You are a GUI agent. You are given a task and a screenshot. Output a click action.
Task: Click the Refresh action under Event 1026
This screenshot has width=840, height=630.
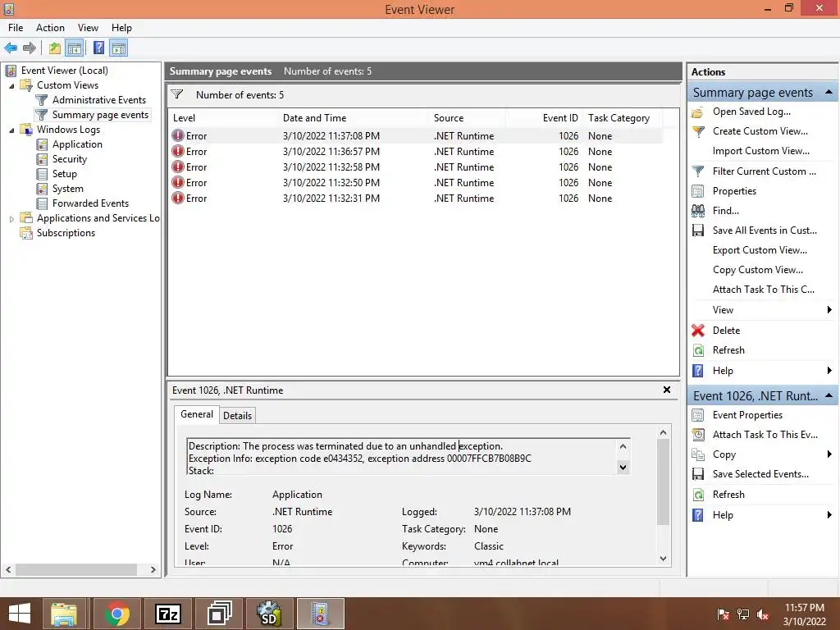click(728, 495)
